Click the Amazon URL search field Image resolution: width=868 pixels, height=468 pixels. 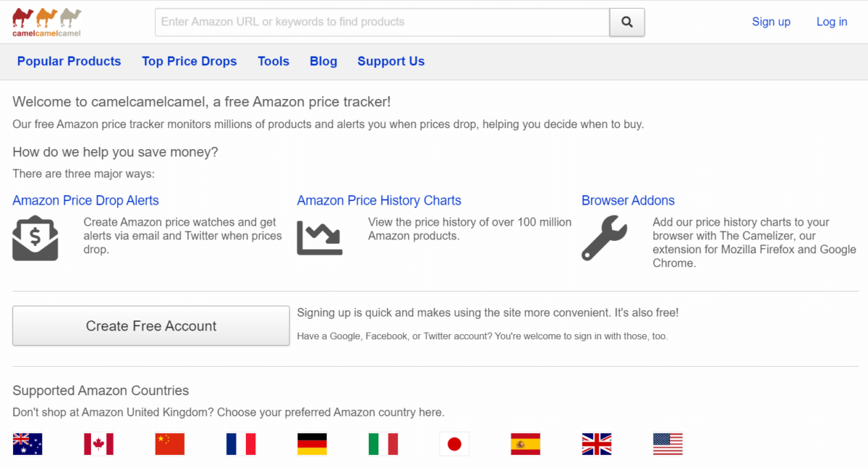click(x=382, y=22)
